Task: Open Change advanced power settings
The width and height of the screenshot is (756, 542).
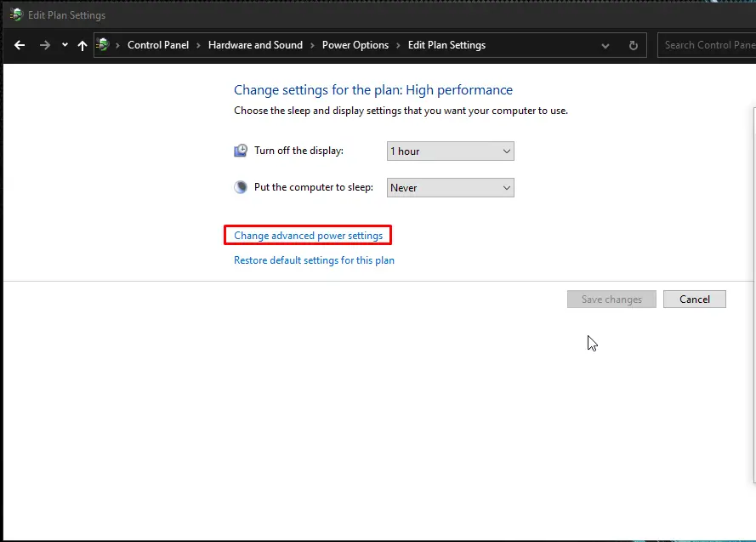Action: click(308, 236)
